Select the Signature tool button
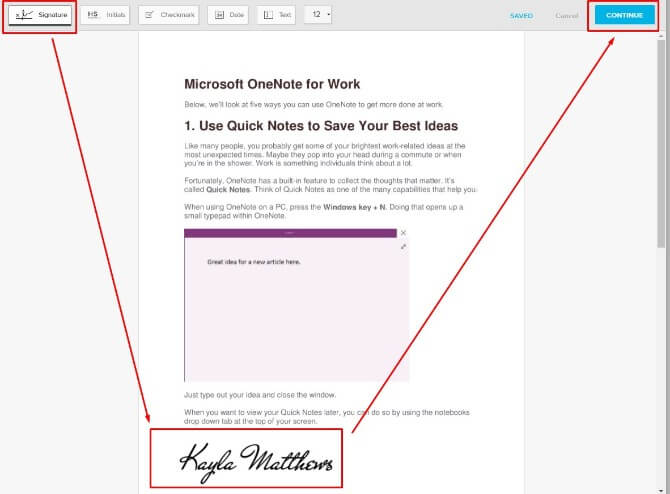Image resolution: width=670 pixels, height=494 pixels. click(x=40, y=15)
